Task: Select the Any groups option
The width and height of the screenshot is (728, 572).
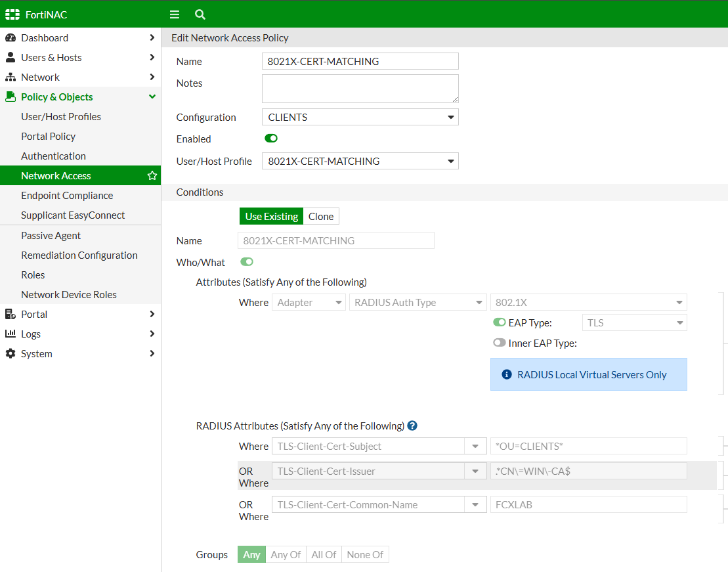Action: tap(251, 554)
